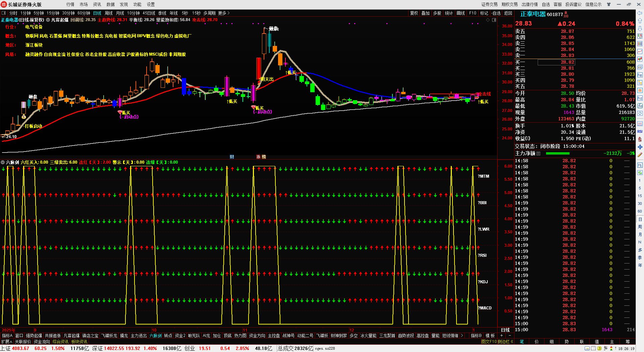Collapse the 侧边栏 sidebar
The image size is (644, 352).
pyautogui.click(x=505, y=342)
